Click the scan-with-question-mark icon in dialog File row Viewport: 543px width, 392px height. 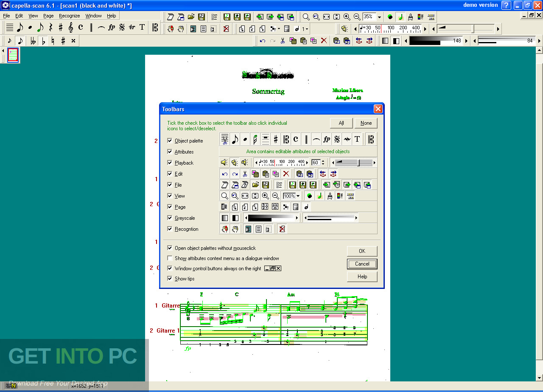245,185
